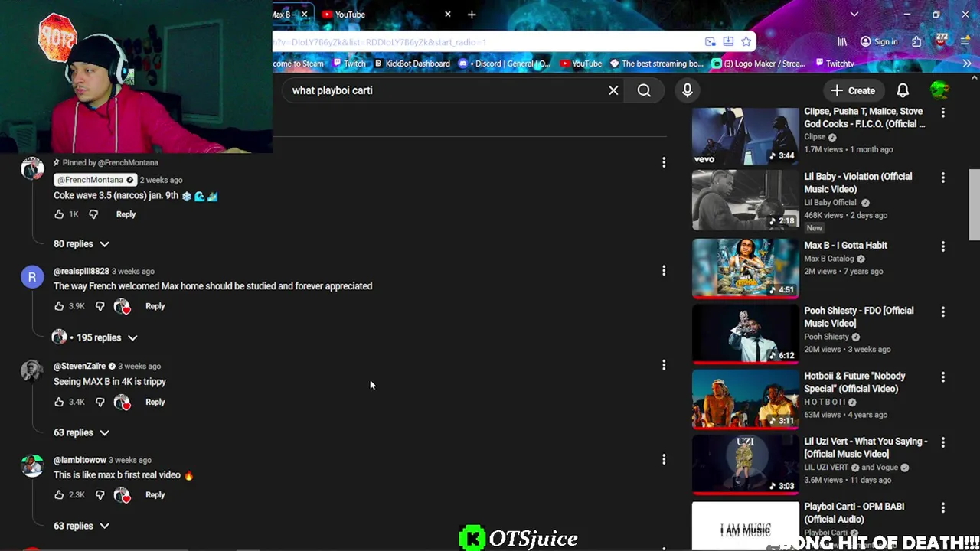Reply to 'max b first real video' comment
This screenshot has height=551, width=980.
click(x=155, y=495)
